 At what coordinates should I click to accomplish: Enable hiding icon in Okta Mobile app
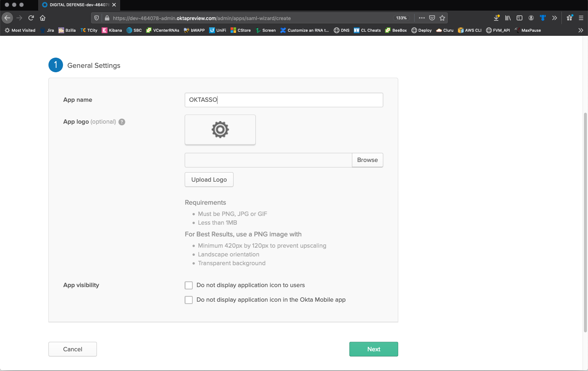189,300
